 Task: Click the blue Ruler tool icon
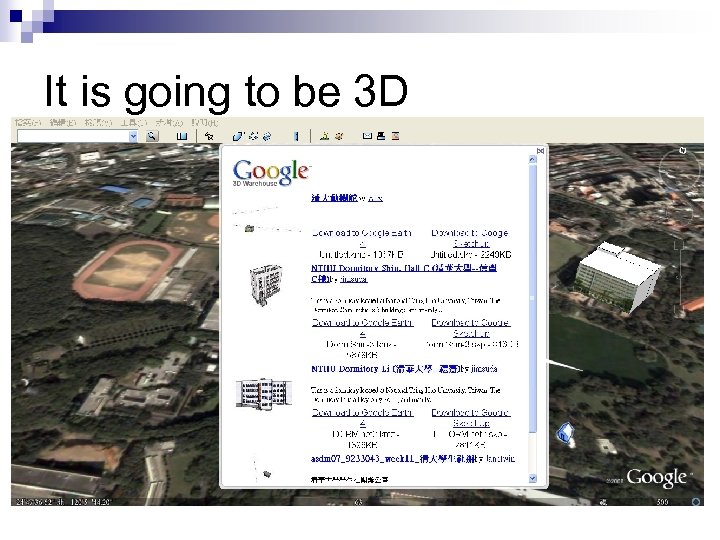tap(296, 136)
